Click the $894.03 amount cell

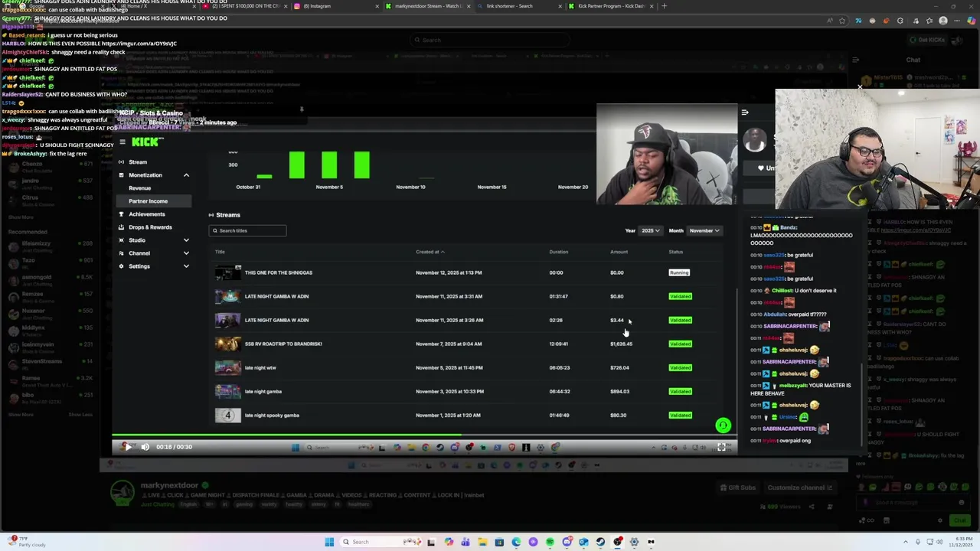(x=619, y=391)
